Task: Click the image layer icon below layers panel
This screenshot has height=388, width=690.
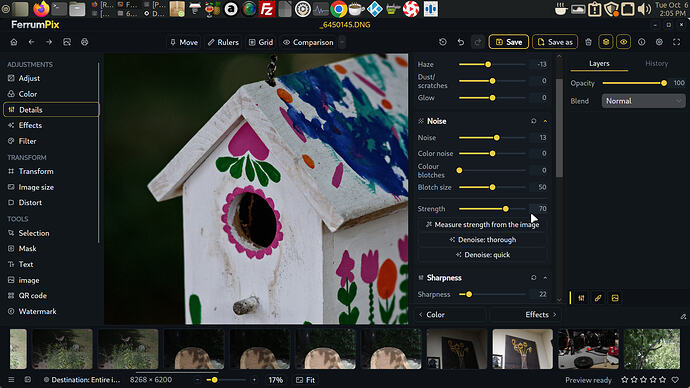Action: coord(615,298)
